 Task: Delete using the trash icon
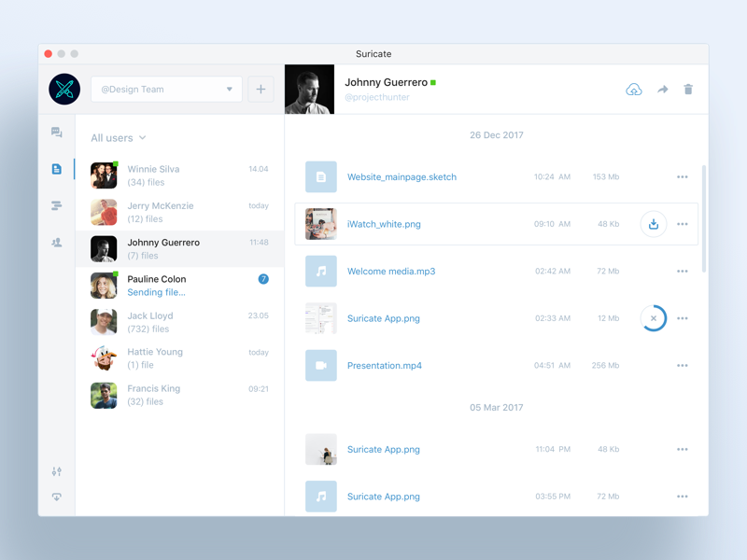688,90
